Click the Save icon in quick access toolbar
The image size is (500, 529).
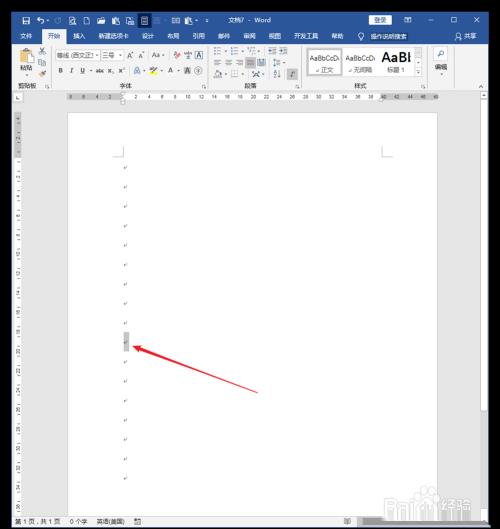point(26,21)
